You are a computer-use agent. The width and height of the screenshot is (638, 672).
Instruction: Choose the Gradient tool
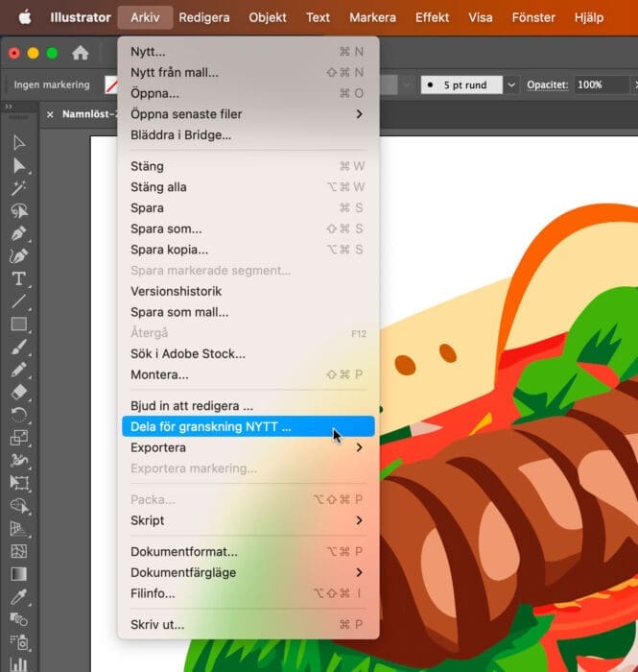coord(19,574)
